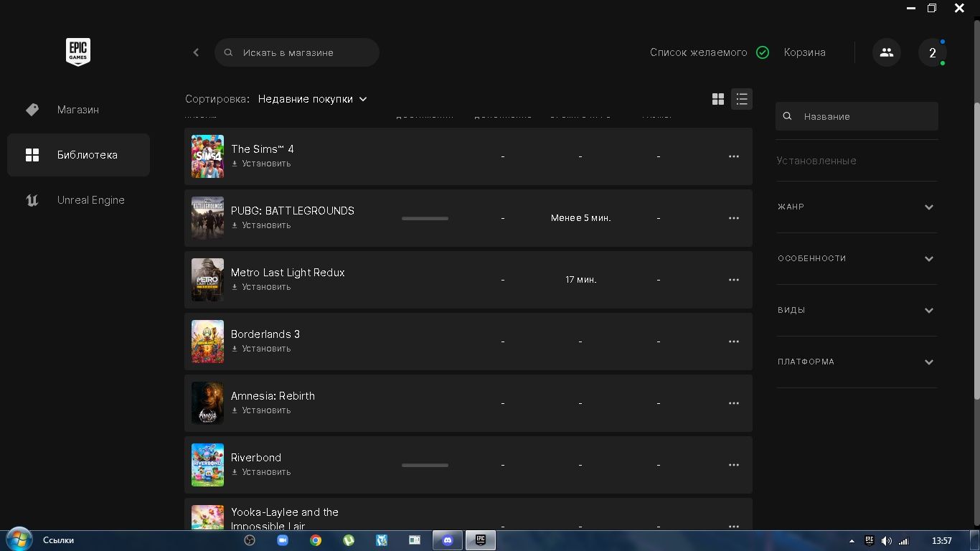This screenshot has height=551, width=980.
Task: Open OBS Studio from taskbar
Action: tap(250, 540)
